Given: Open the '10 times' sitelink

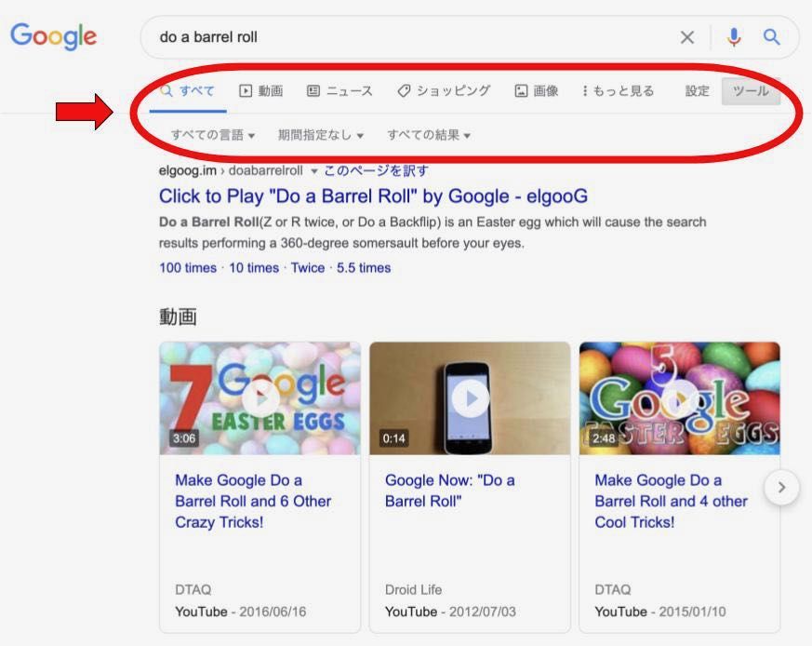Looking at the screenshot, I should tap(254, 268).
